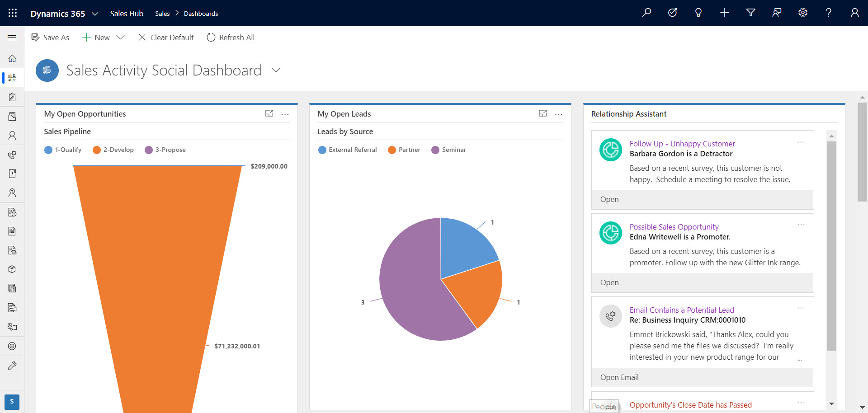Toggle the Seminar legend item

pyautogui.click(x=448, y=150)
